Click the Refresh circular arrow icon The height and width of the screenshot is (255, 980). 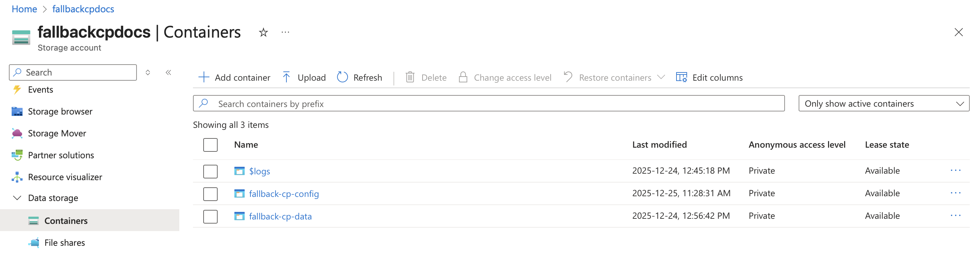click(x=343, y=78)
